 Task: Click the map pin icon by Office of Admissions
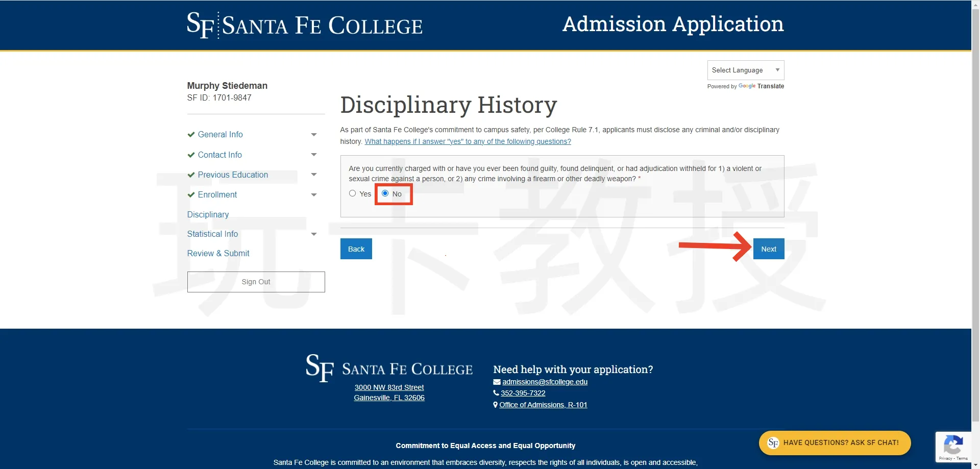tap(496, 405)
